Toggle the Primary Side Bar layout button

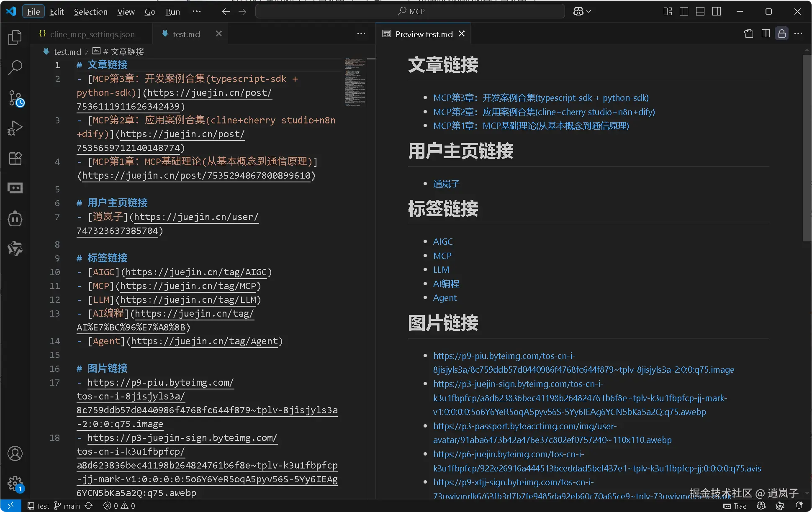pos(684,11)
